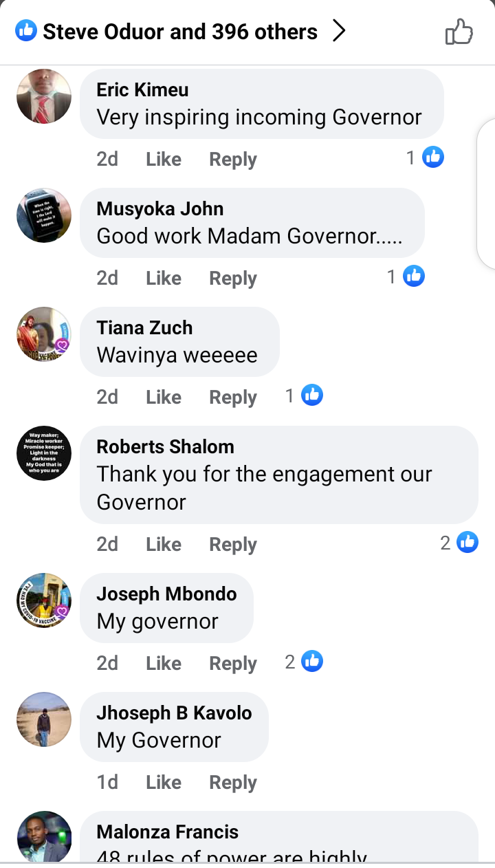495x868 pixels.
Task: Open Musyoka John's profile avatar
Action: point(44,215)
